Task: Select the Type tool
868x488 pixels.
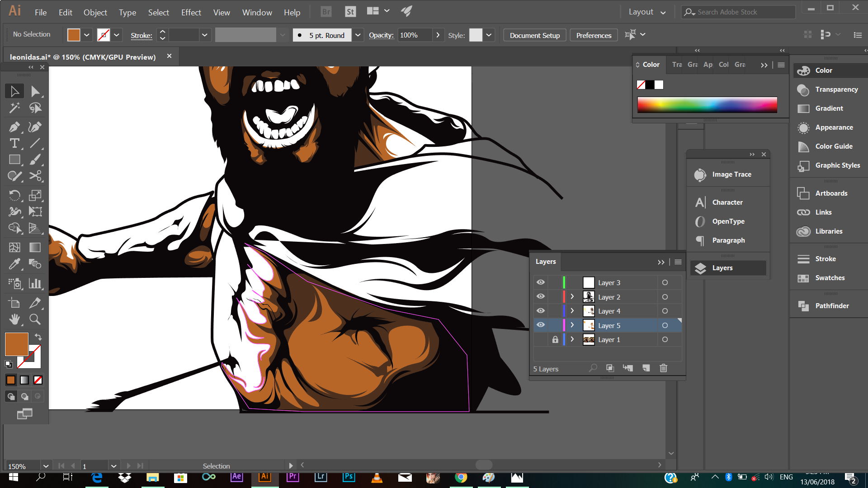Action: tap(14, 144)
